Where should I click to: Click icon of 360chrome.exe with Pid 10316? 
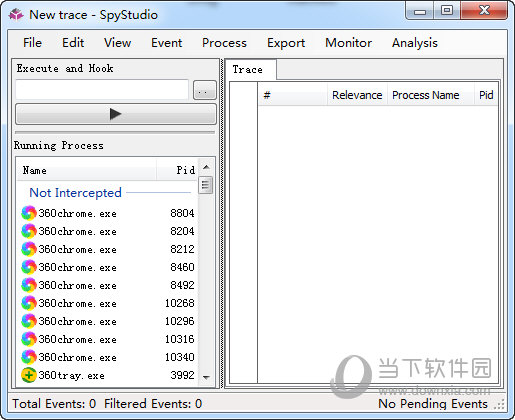(x=29, y=339)
